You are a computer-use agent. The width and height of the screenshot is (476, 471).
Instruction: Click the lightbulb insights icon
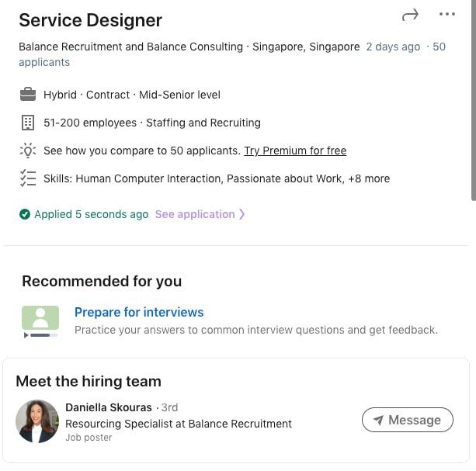28,151
